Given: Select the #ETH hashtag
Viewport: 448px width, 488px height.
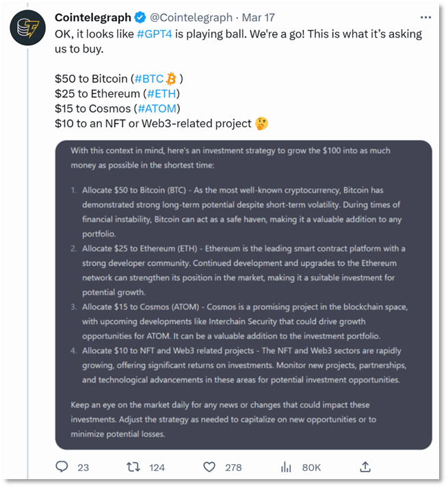Looking at the screenshot, I should pos(166,94).
